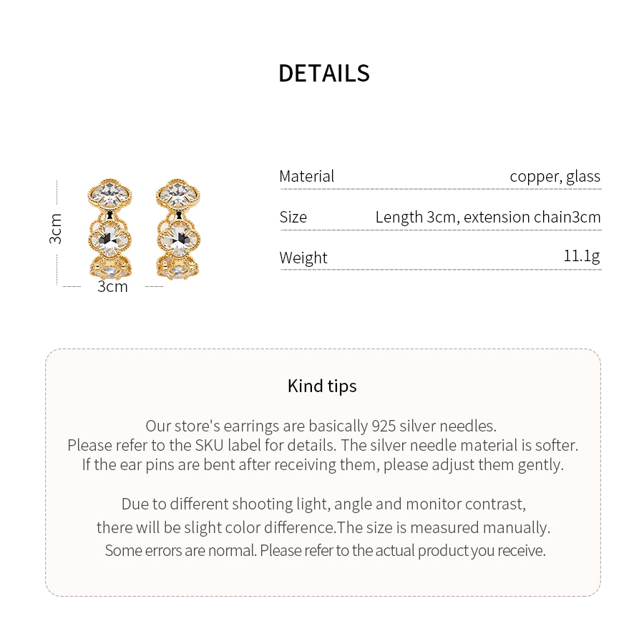Click the top clover crystal of left earring
The width and height of the screenshot is (644, 644).
click(x=110, y=195)
